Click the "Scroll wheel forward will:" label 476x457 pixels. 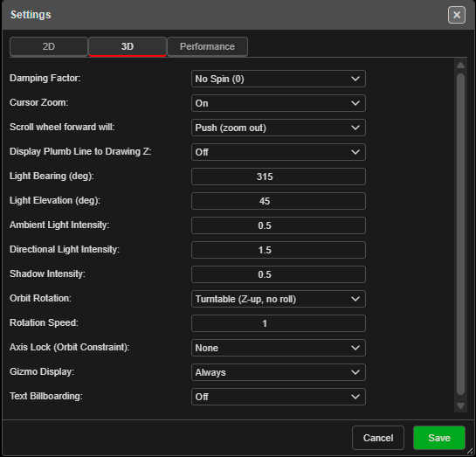62,127
